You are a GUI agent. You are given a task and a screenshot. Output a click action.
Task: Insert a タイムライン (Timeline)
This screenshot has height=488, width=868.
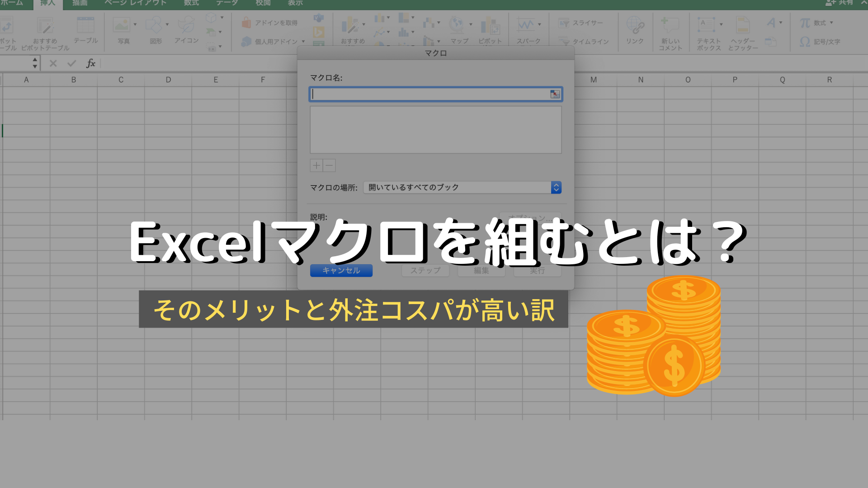pos(584,42)
